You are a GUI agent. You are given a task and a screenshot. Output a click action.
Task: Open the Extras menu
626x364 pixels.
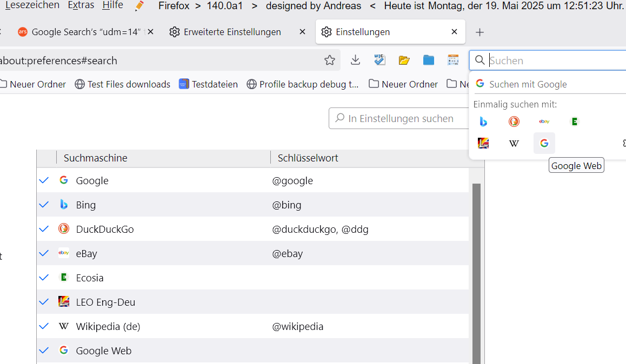tap(81, 5)
